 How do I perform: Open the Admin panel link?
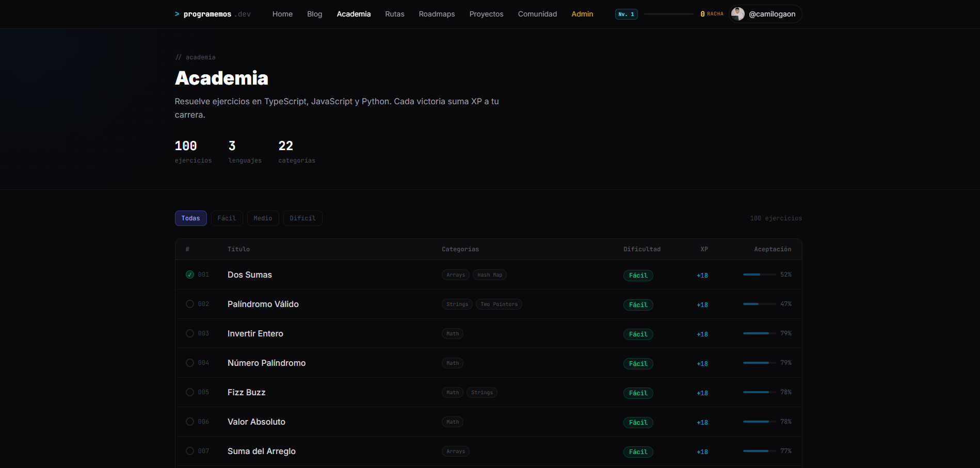tap(582, 14)
